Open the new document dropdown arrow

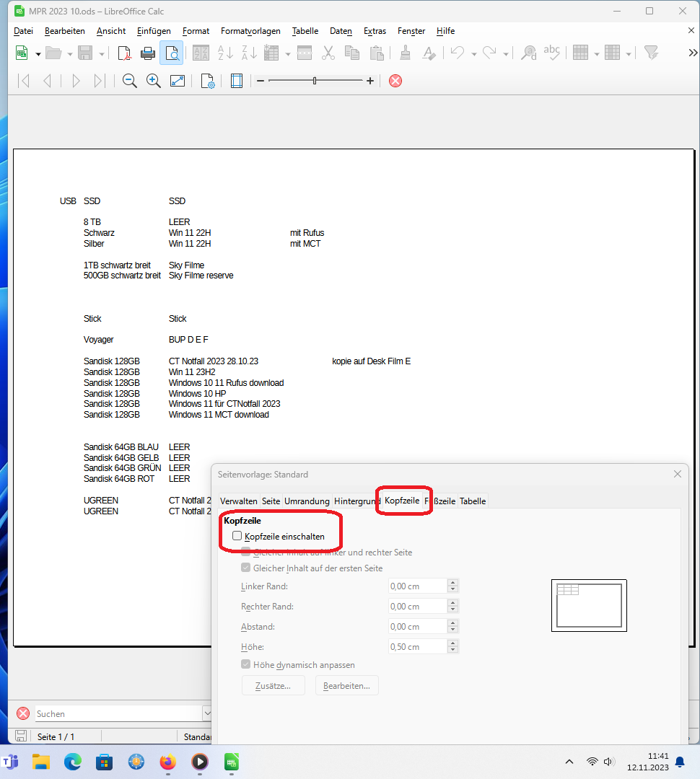[x=38, y=53]
